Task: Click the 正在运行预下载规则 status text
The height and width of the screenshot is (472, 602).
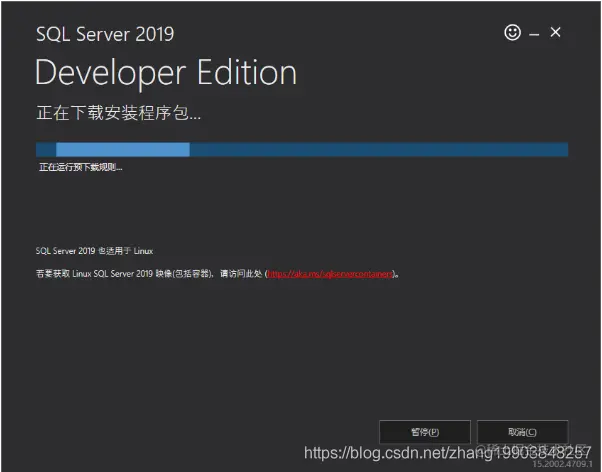Action: pyautogui.click(x=81, y=167)
